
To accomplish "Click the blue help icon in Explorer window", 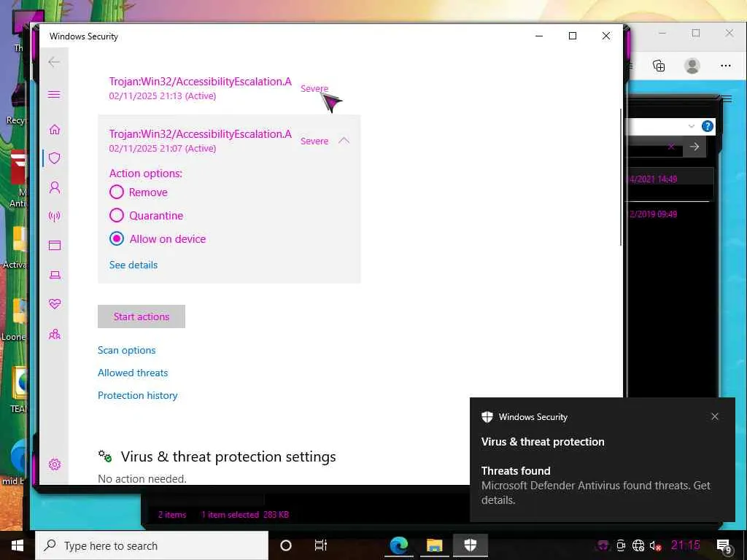I will pyautogui.click(x=708, y=126).
